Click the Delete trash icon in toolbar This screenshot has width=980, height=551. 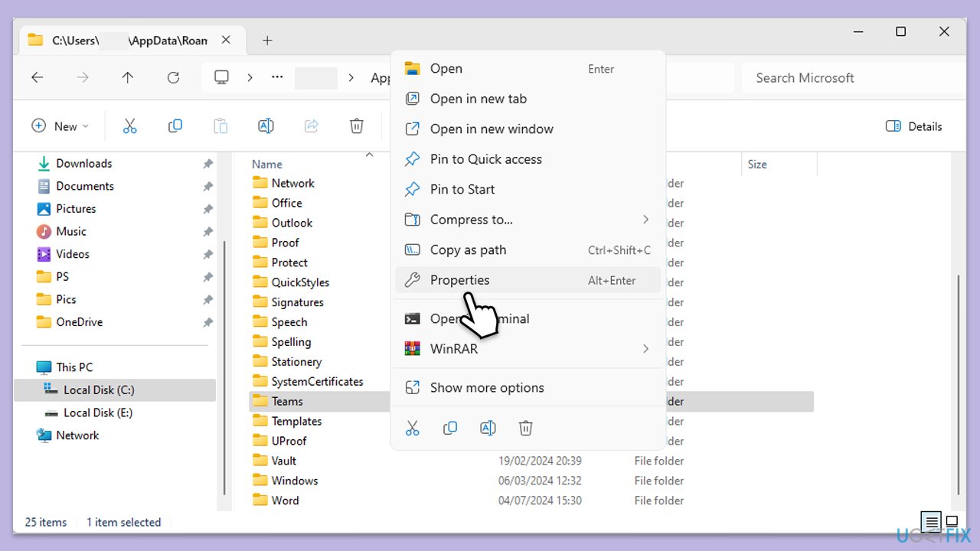(x=356, y=126)
